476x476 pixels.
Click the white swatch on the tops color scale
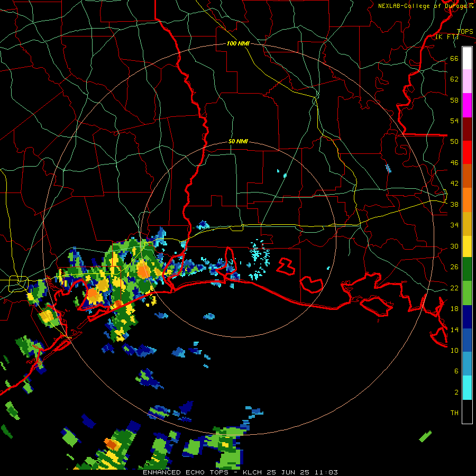point(467,58)
